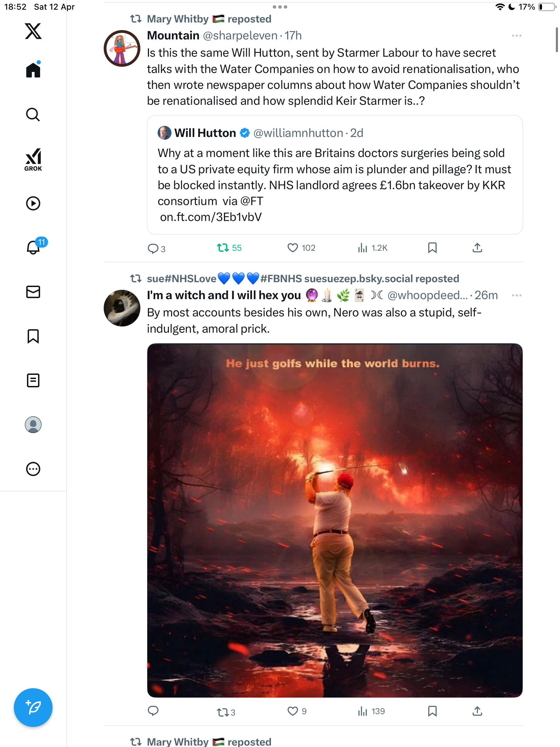
Task: Open the on.ft.com/3Eb1vbV link
Action: (211, 217)
